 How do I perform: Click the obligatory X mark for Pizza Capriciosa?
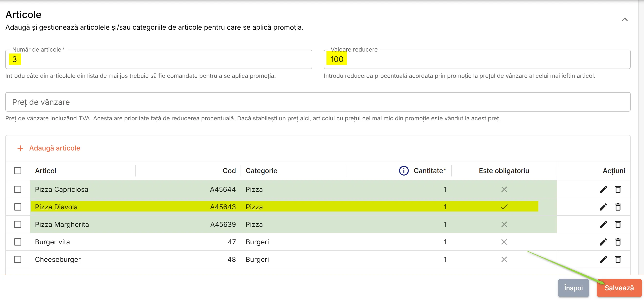coord(504,190)
